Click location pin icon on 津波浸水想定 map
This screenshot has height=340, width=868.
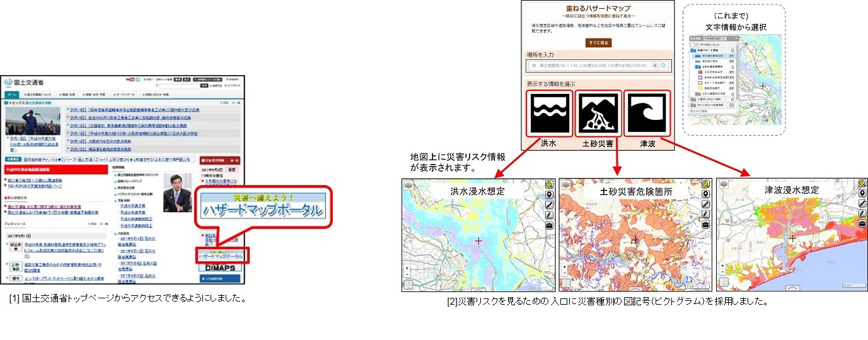coord(862,193)
